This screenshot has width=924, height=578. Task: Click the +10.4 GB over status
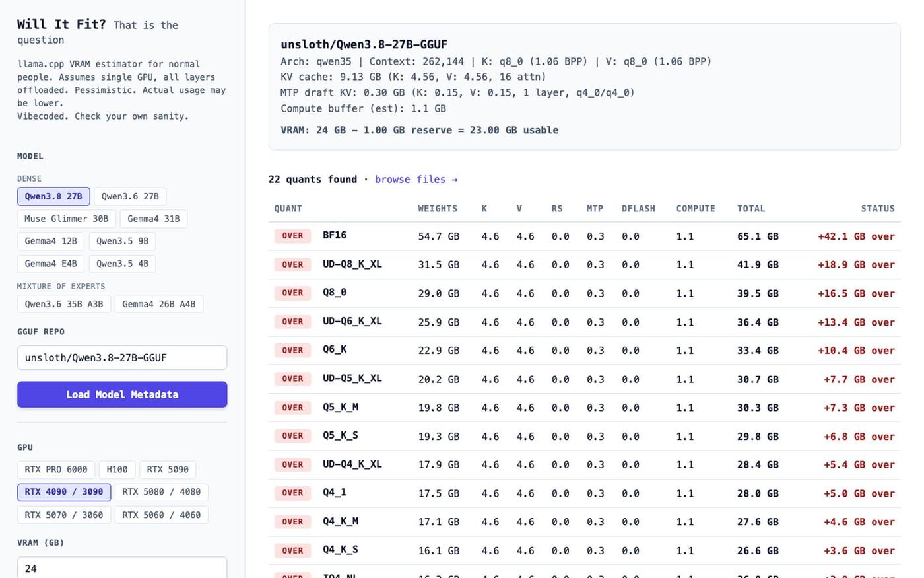pyautogui.click(x=856, y=351)
